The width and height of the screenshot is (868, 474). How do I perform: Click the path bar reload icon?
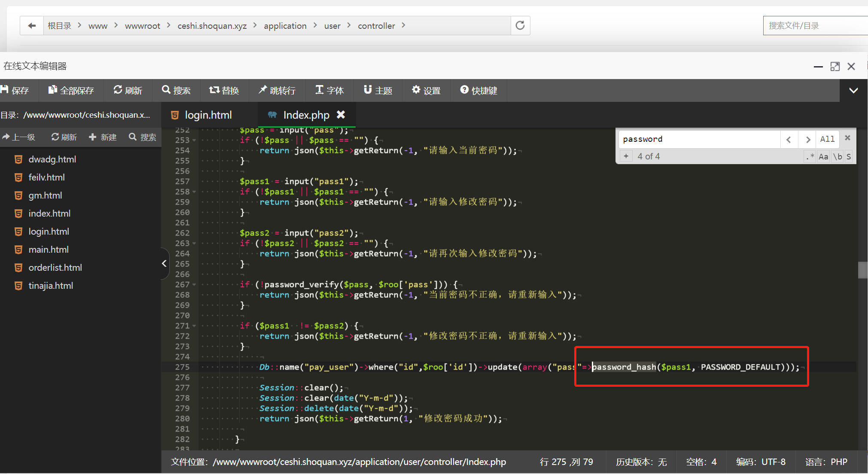point(520,26)
